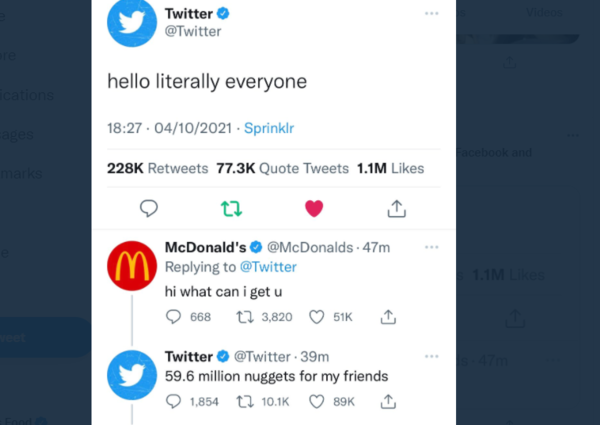Image resolution: width=600 pixels, height=425 pixels.
Task: Open more options on McDonald's reply
Action: (431, 247)
